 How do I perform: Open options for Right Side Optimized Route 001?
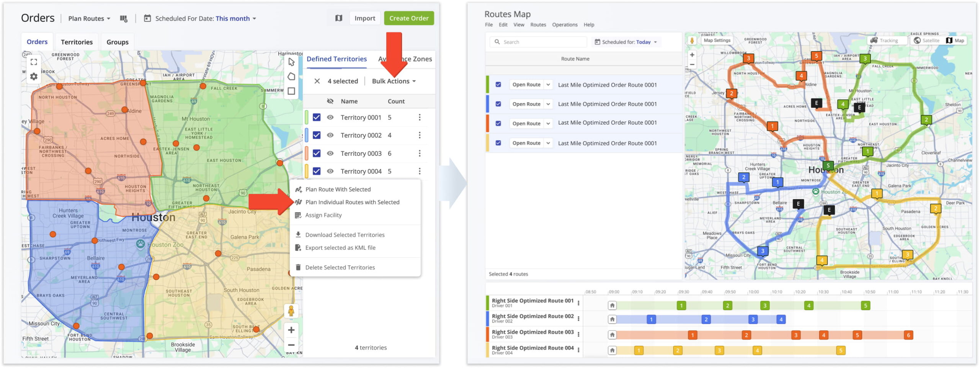(x=578, y=303)
